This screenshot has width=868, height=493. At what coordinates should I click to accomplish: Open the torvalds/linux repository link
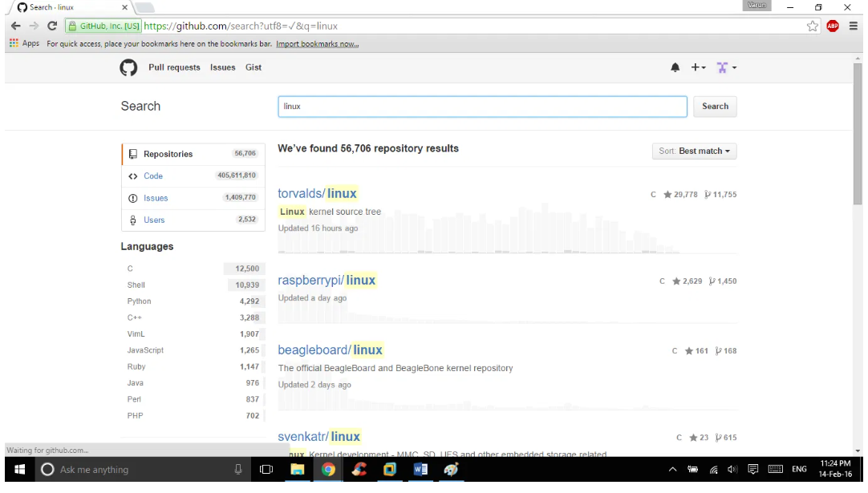tap(317, 193)
